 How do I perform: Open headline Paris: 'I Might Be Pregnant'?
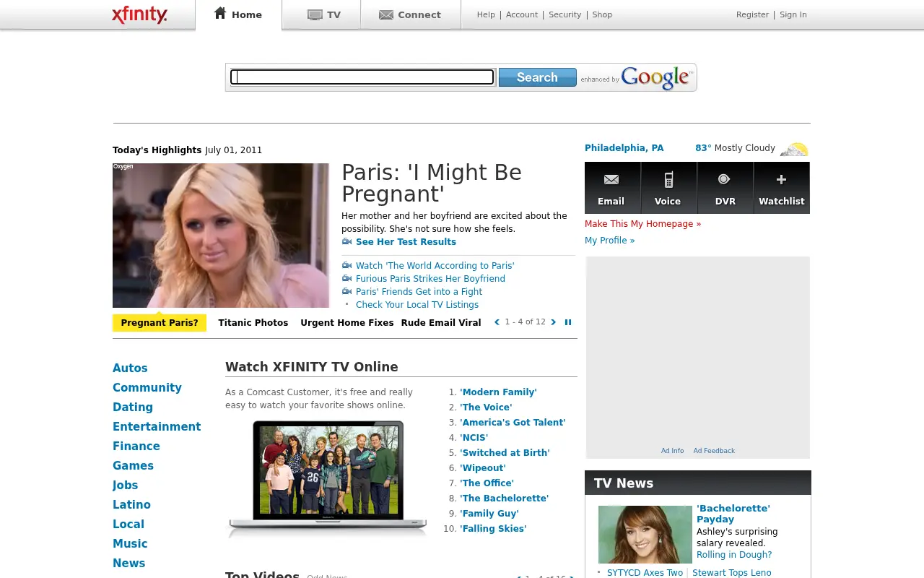(431, 183)
